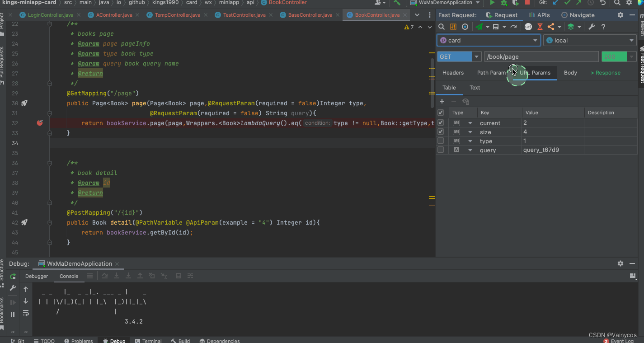
Task: Click the breakpoint icon at line 32
Action: (x=40, y=122)
